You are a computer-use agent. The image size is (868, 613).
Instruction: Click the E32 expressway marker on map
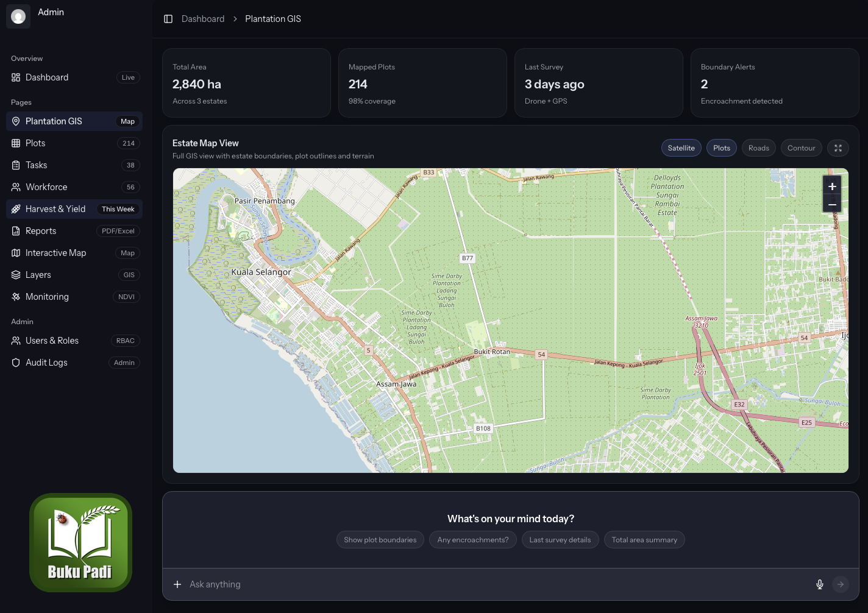(739, 405)
